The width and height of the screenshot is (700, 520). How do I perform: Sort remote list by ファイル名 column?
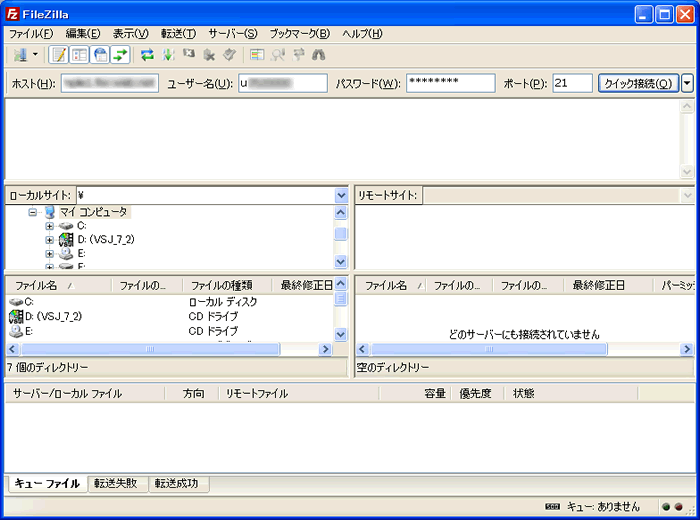coord(391,285)
